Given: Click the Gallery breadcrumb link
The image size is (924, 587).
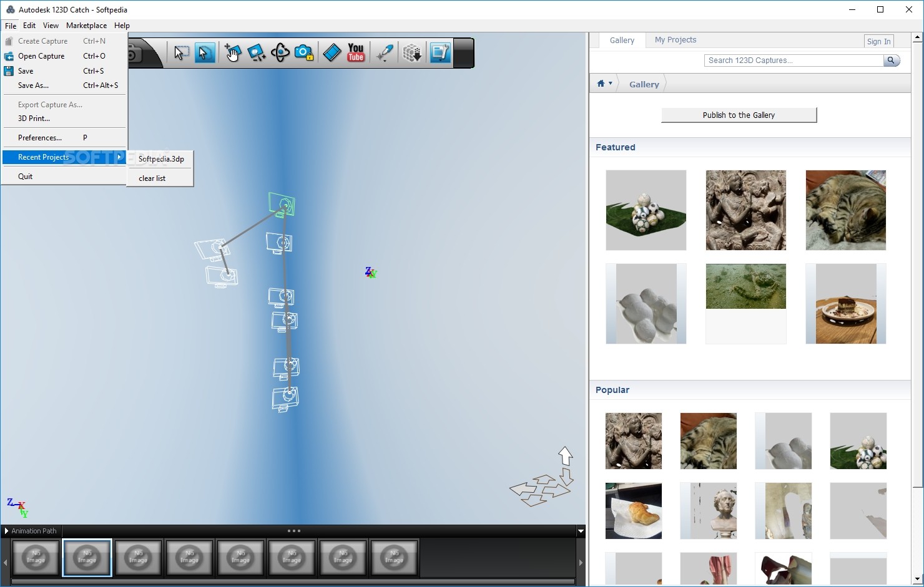Looking at the screenshot, I should coord(644,84).
